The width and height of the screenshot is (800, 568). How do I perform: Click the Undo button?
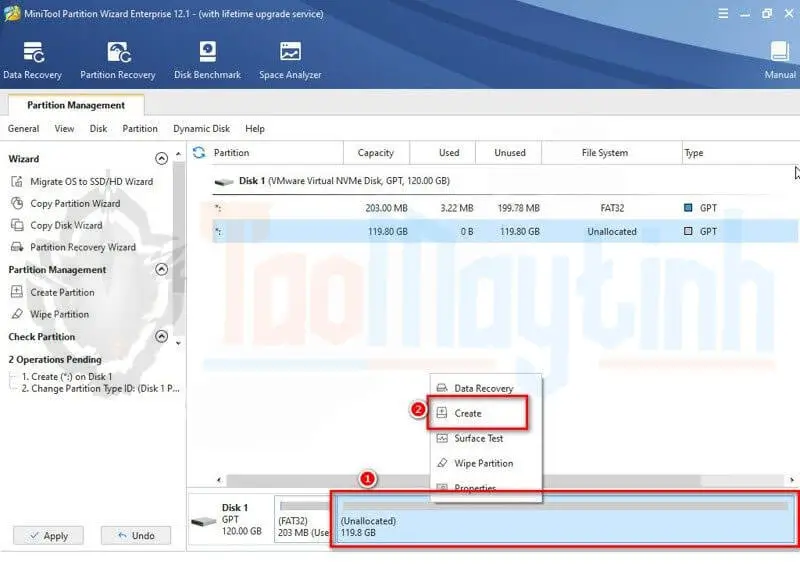(x=135, y=536)
